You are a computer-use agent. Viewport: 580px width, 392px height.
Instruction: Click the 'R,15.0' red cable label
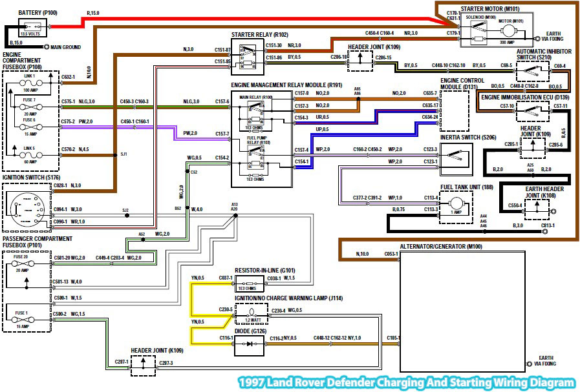93,13
